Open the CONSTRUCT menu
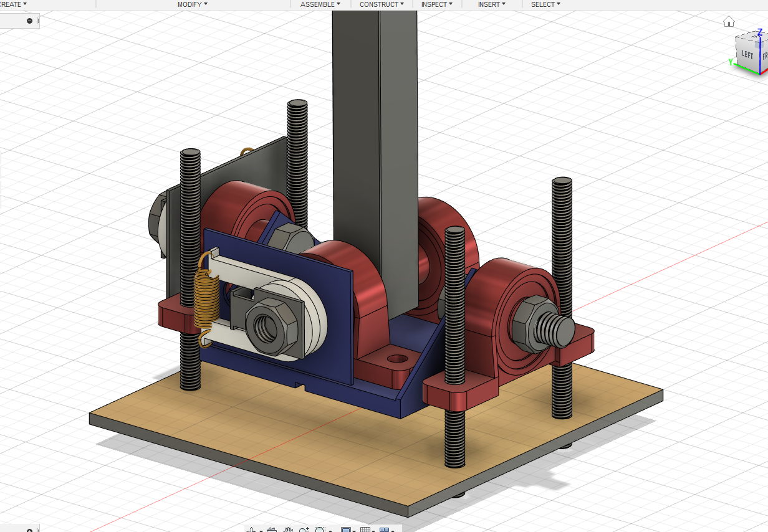The image size is (768, 532). coord(382,4)
